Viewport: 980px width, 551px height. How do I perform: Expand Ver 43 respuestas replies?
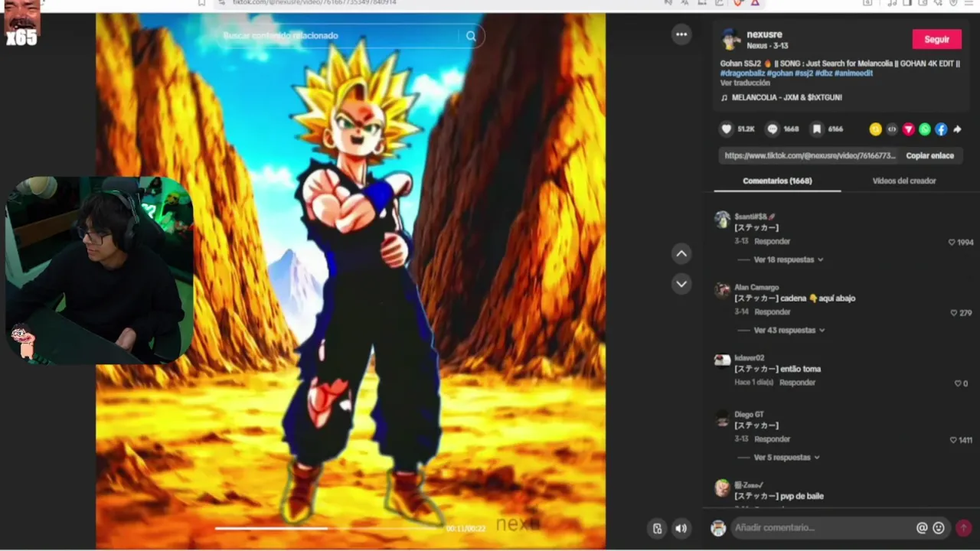[789, 330]
